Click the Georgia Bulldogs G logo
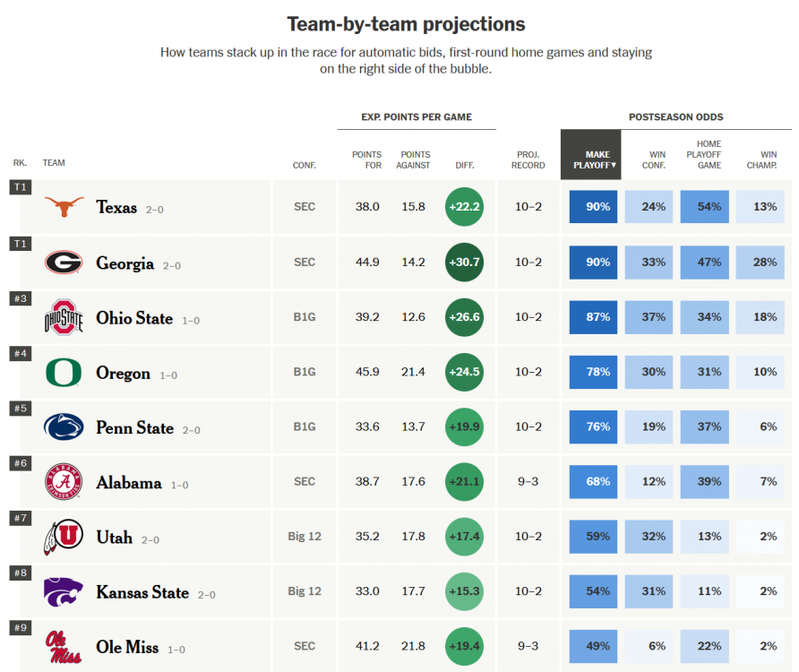This screenshot has height=672, width=799. coord(64,263)
